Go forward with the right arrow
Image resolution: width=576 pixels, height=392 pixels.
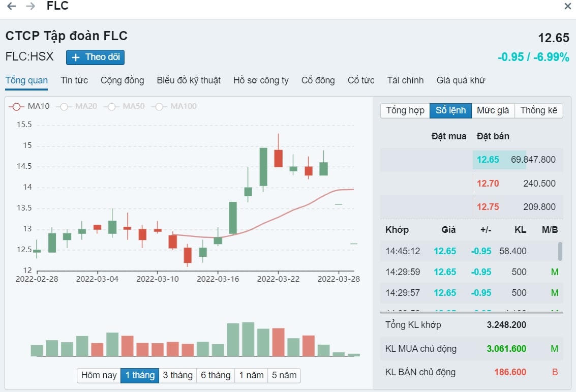pos(31,6)
